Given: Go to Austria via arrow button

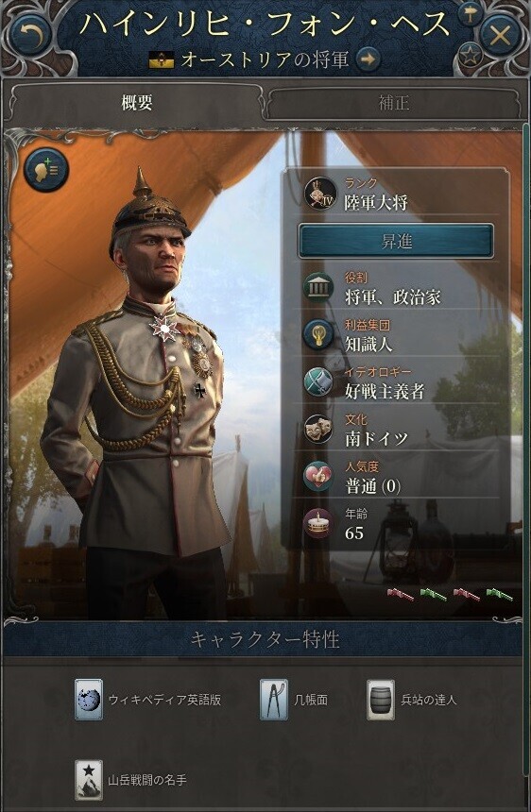Looking at the screenshot, I should tap(368, 59).
